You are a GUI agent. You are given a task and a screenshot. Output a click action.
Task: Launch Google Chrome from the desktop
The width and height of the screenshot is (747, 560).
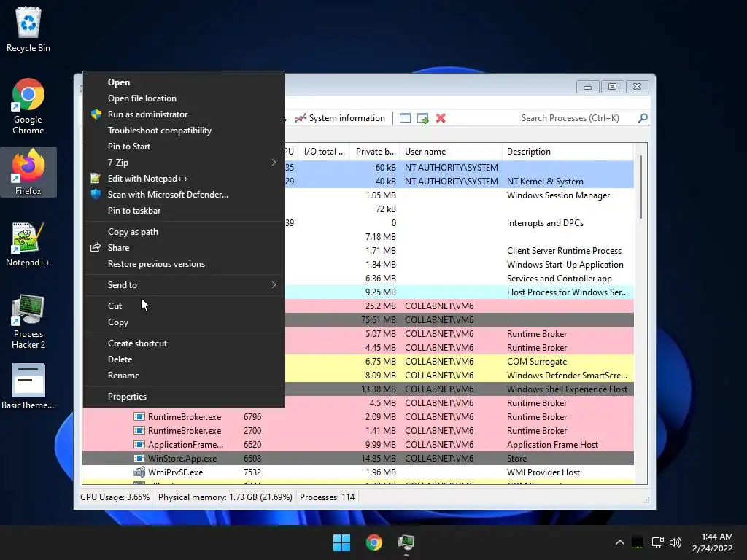click(28, 106)
